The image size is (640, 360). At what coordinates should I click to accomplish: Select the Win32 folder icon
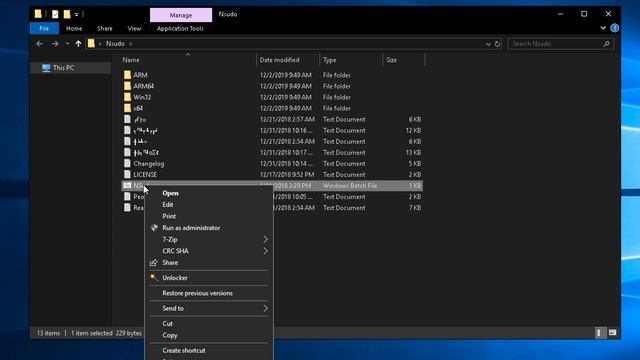pos(127,97)
